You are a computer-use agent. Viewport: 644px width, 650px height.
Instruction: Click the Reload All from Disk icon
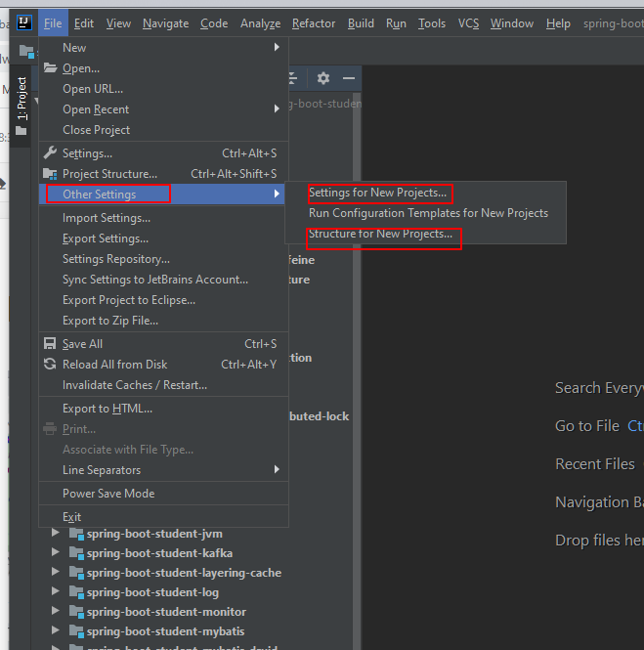click(x=50, y=364)
